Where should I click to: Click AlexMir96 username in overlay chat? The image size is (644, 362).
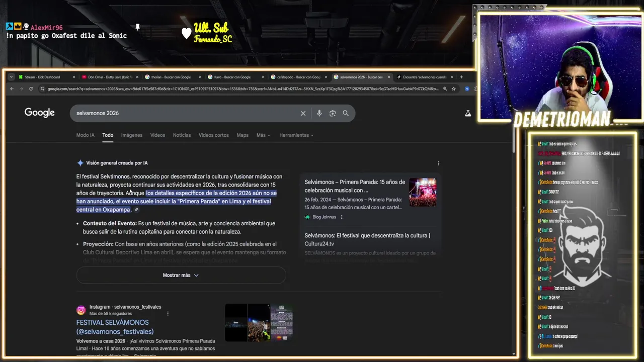46,28
